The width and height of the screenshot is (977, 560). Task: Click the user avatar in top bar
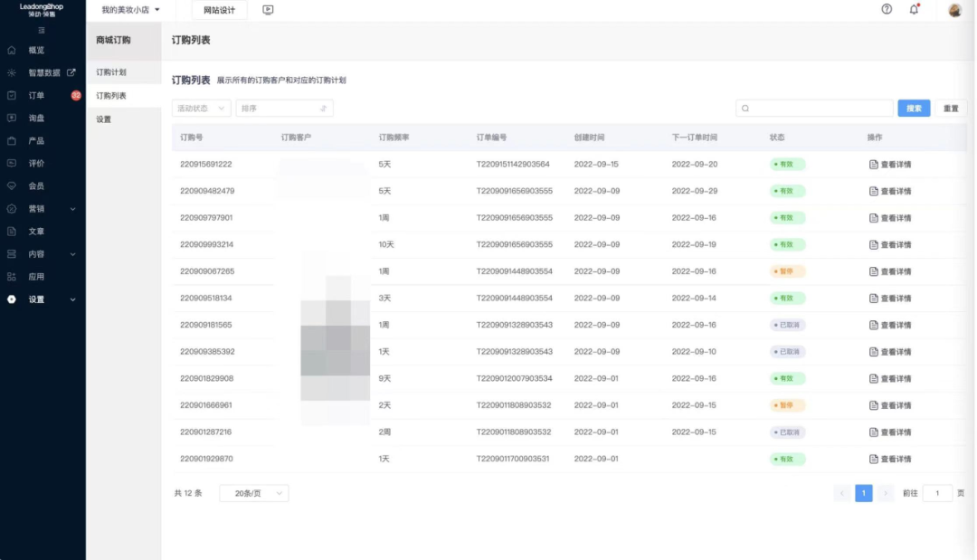point(955,10)
